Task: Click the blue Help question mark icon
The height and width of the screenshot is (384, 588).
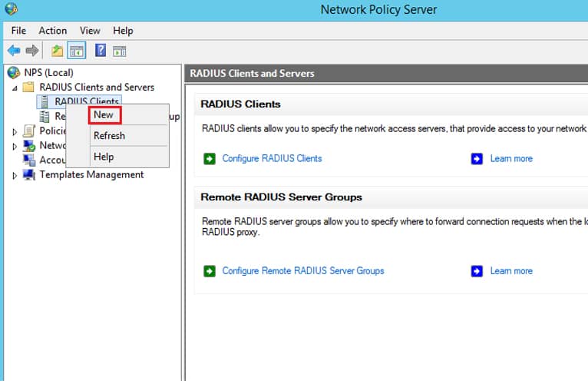Action: click(x=100, y=51)
